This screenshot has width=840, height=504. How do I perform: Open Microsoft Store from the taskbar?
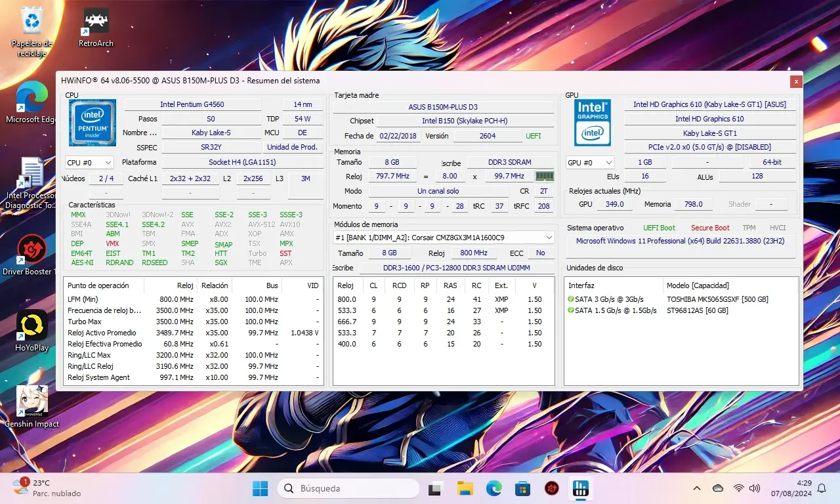point(522,488)
